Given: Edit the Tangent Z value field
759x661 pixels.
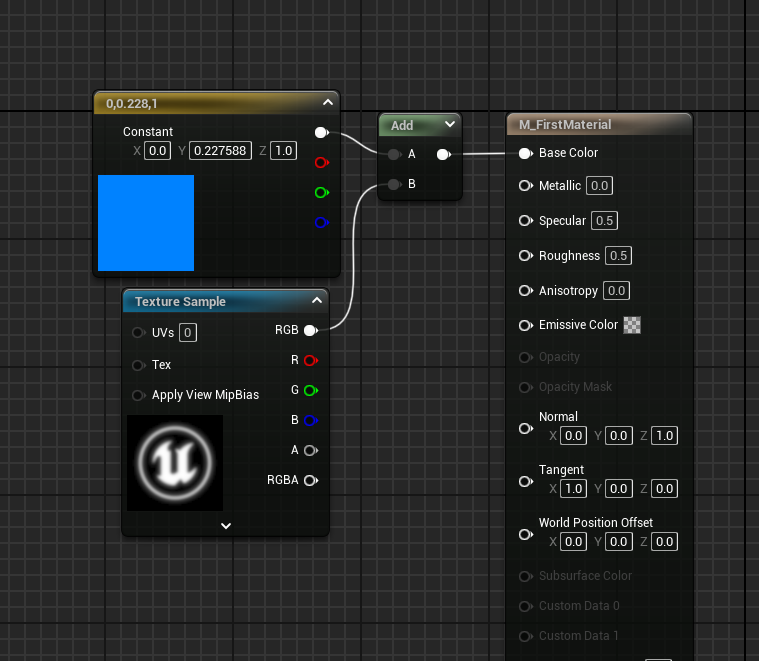Looking at the screenshot, I should 664,488.
